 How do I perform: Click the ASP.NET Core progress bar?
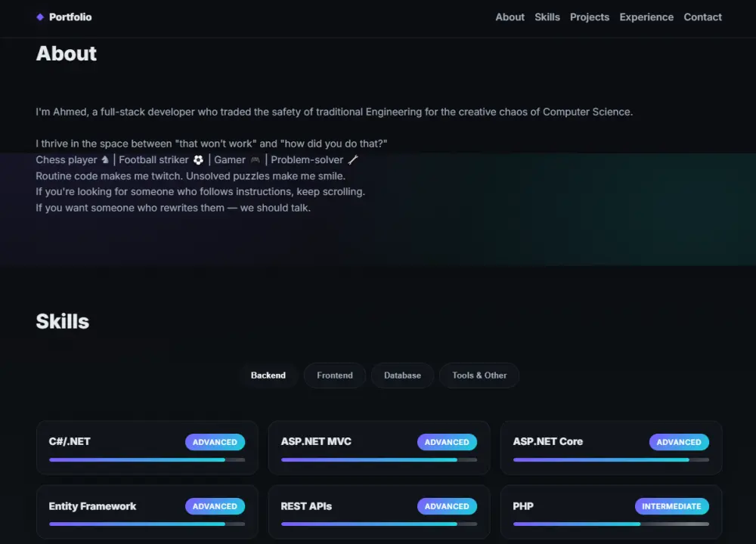[x=611, y=459]
